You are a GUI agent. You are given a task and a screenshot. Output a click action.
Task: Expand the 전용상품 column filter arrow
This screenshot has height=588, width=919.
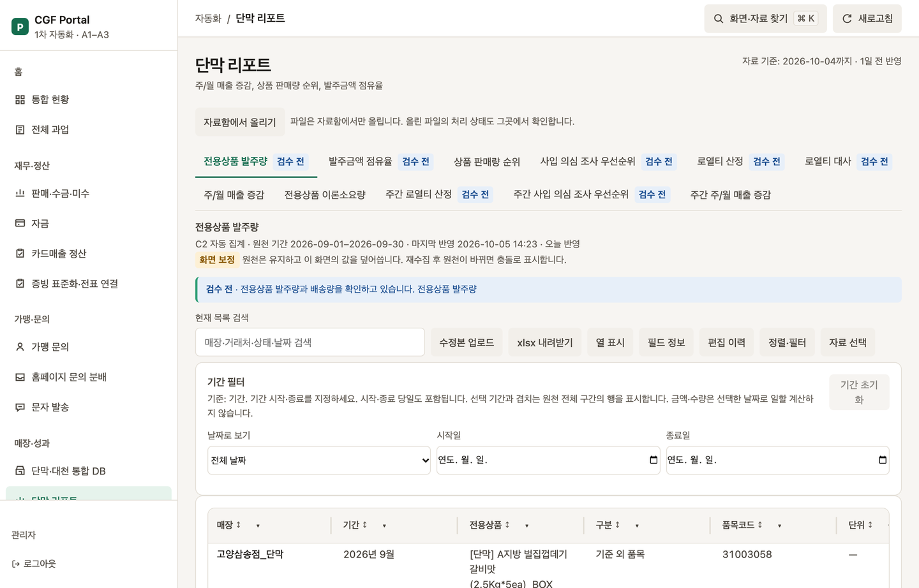click(527, 526)
